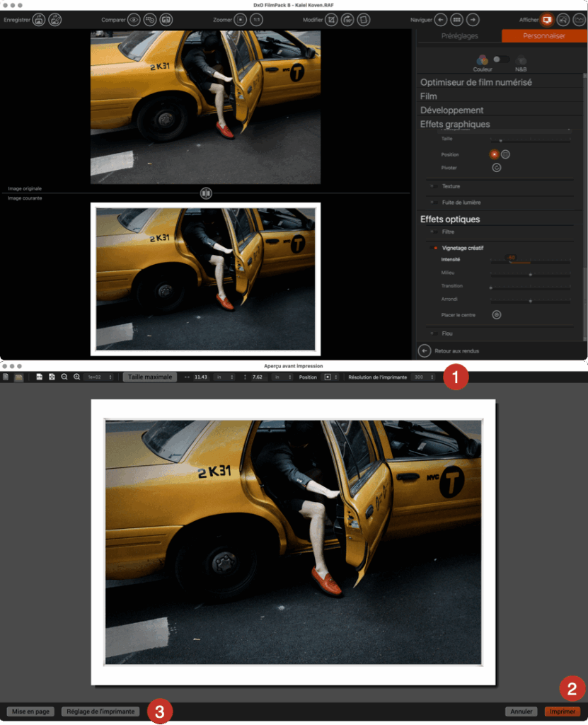Expand the Développement section
This screenshot has height=725, width=588.
452,110
